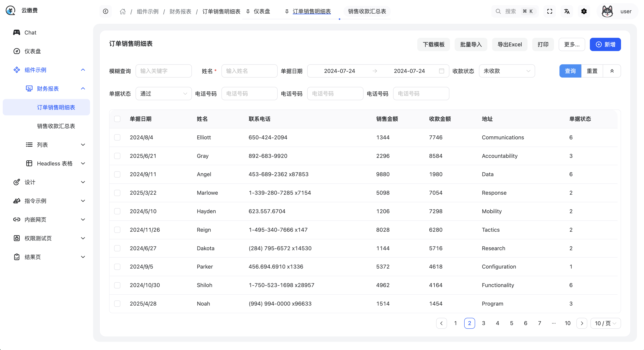Click the 重置 reset button
Viewport: 644px width, 350px height.
point(592,71)
